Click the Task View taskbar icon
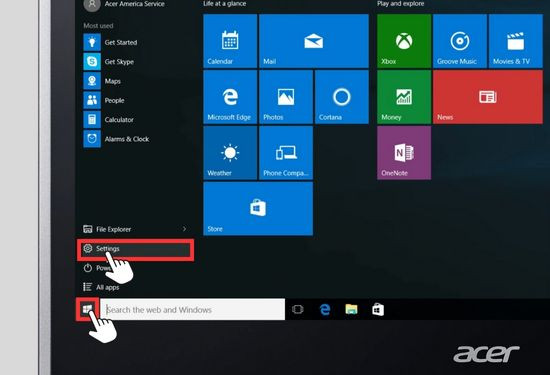Viewport: 550px width, 375px height. [x=297, y=309]
